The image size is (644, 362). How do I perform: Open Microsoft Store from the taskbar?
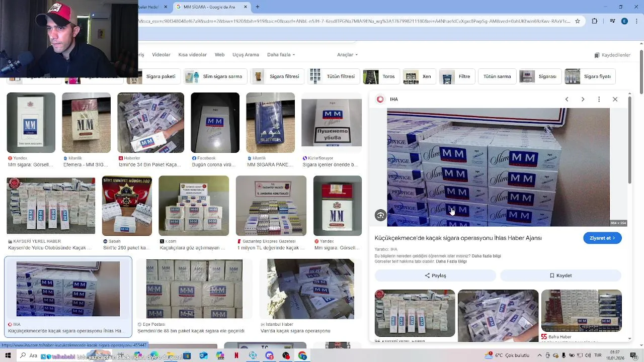187,355
